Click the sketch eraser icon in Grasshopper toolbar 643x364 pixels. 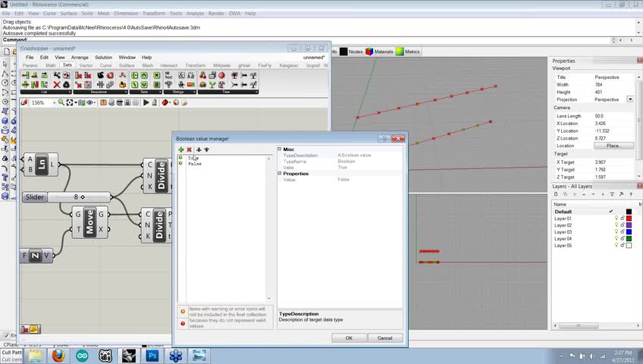(x=24, y=102)
